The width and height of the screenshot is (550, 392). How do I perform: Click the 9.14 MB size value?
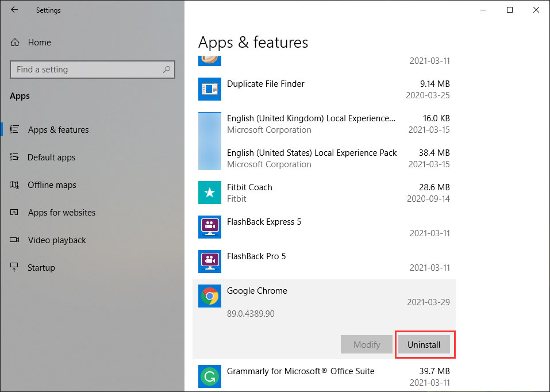tap(434, 84)
